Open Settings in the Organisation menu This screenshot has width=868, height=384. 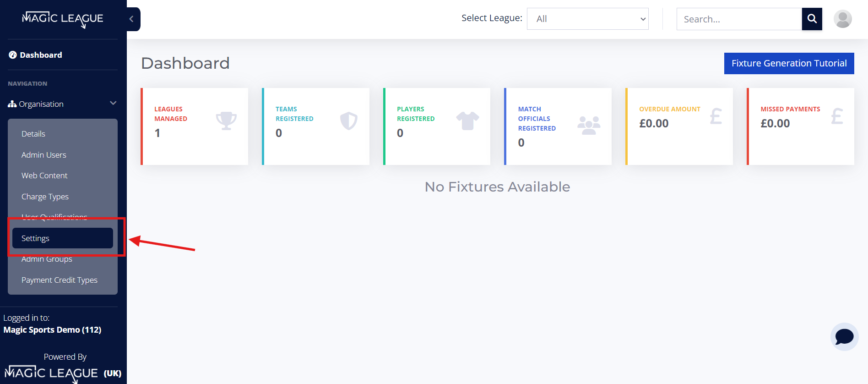[63, 238]
